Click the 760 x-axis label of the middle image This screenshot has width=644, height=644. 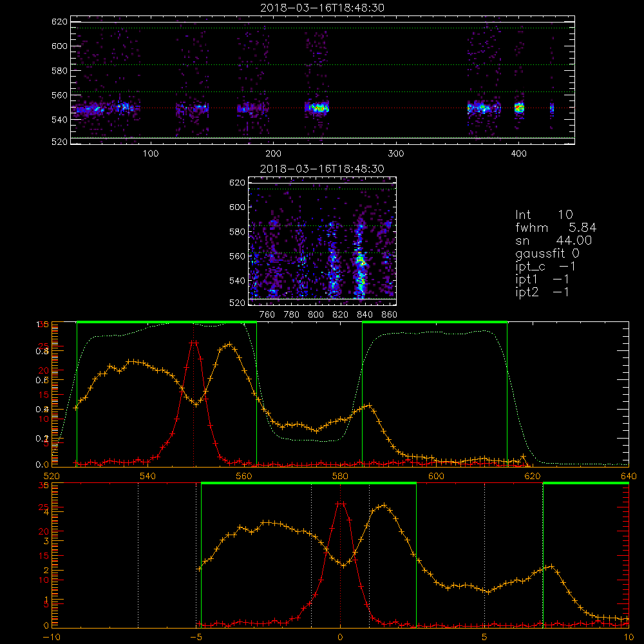coord(267,315)
